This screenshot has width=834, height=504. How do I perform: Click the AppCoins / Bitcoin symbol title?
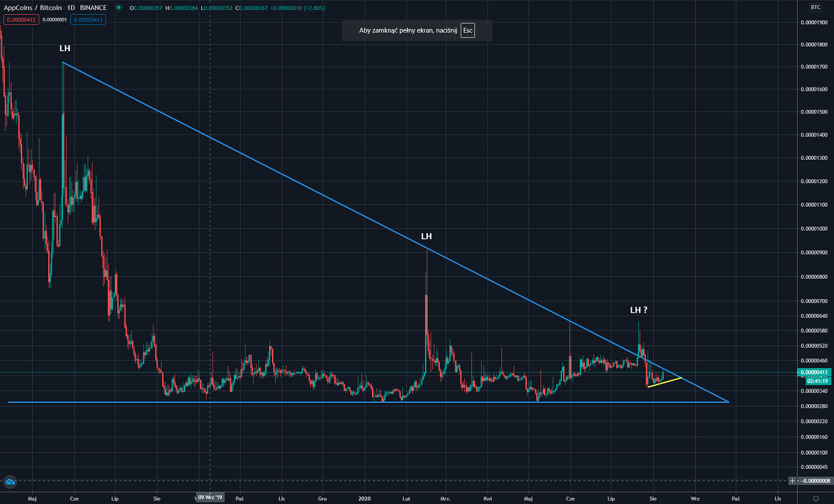tap(32, 7)
